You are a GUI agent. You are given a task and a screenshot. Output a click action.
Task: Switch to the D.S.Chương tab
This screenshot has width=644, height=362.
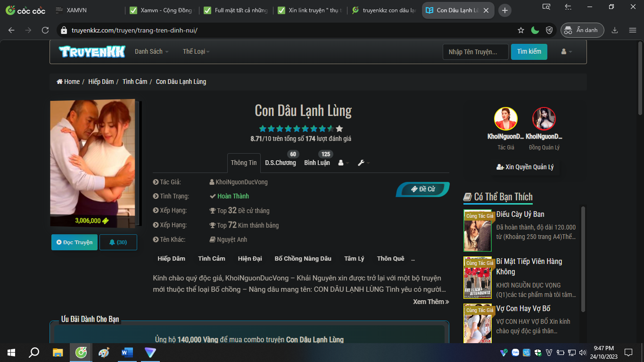click(x=281, y=163)
